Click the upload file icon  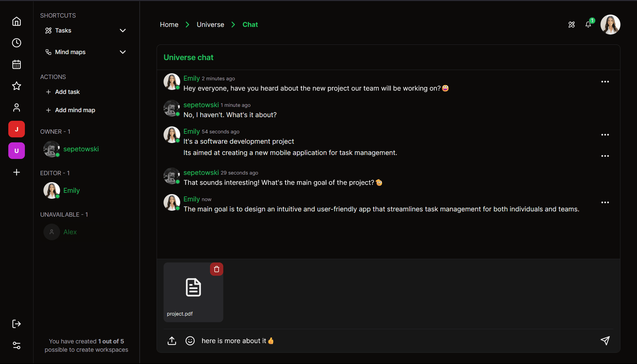[172, 341]
